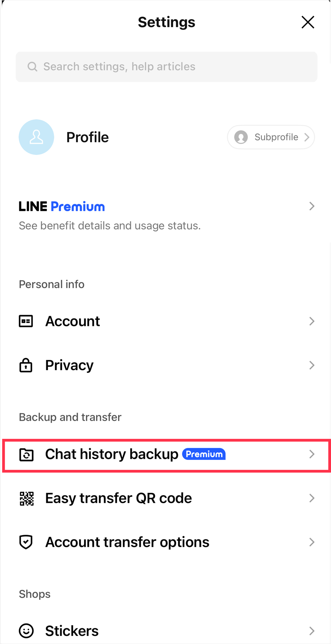Open Account transfer options
Viewport: 331px width, 644px height.
166,542
